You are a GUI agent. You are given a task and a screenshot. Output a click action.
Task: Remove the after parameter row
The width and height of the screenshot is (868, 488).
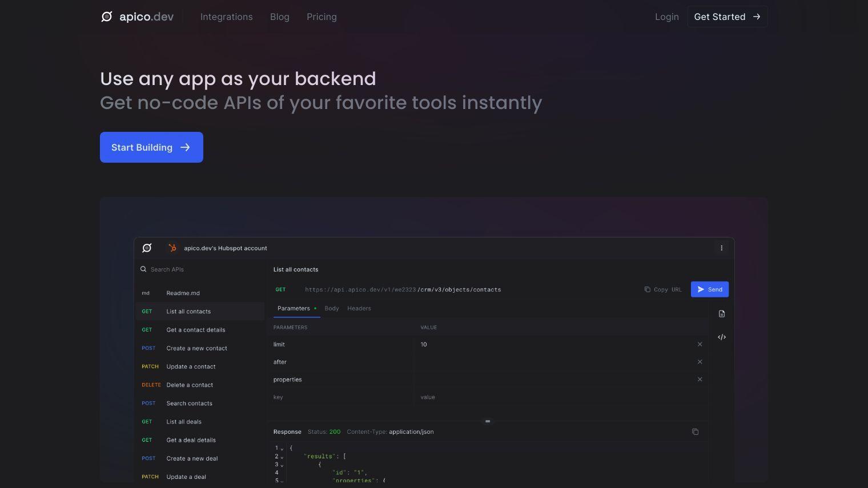(x=700, y=362)
